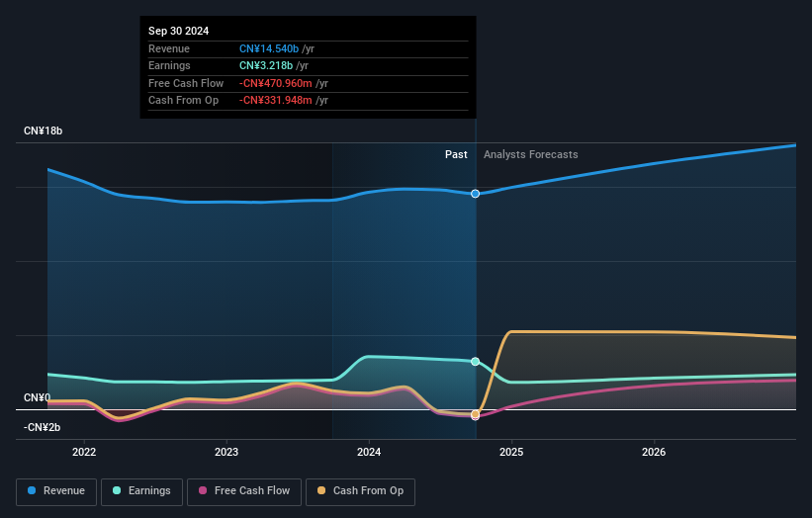Click the -CN¥2b y-axis label
Image resolution: width=812 pixels, height=518 pixels.
[x=42, y=427]
